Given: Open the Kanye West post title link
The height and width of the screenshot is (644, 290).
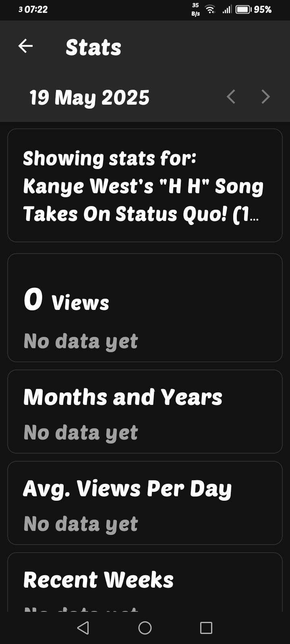Looking at the screenshot, I should pyautogui.click(x=143, y=200).
